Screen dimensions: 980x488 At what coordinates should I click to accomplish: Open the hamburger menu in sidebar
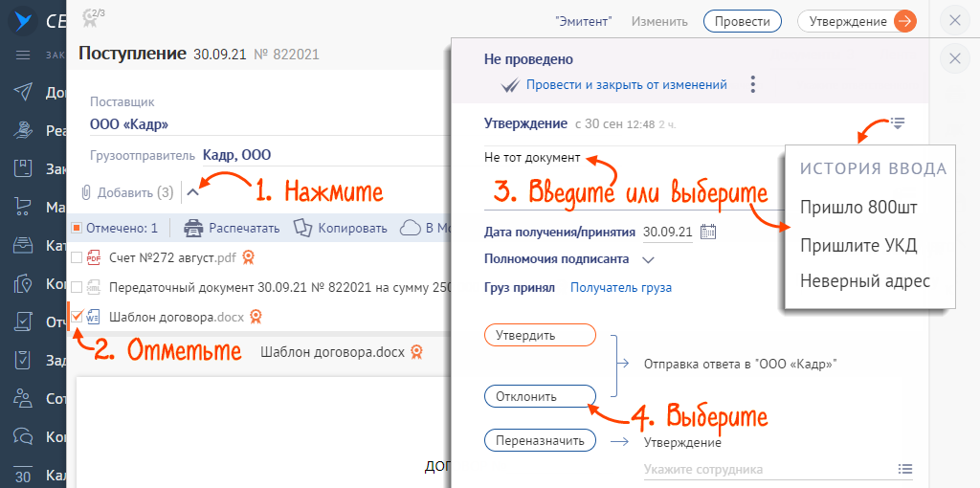point(23,55)
